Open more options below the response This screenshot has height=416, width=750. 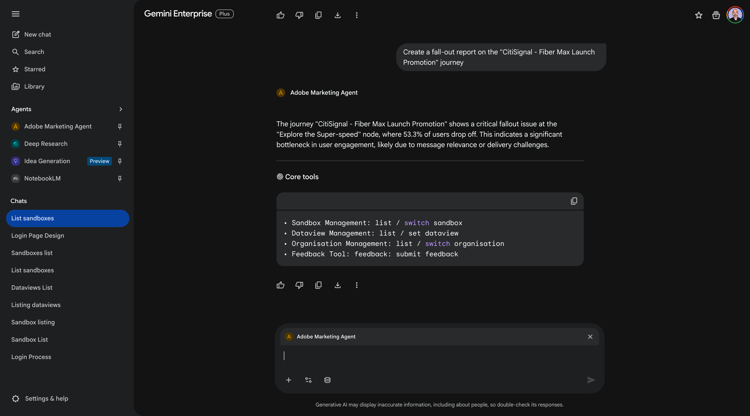[x=356, y=285]
